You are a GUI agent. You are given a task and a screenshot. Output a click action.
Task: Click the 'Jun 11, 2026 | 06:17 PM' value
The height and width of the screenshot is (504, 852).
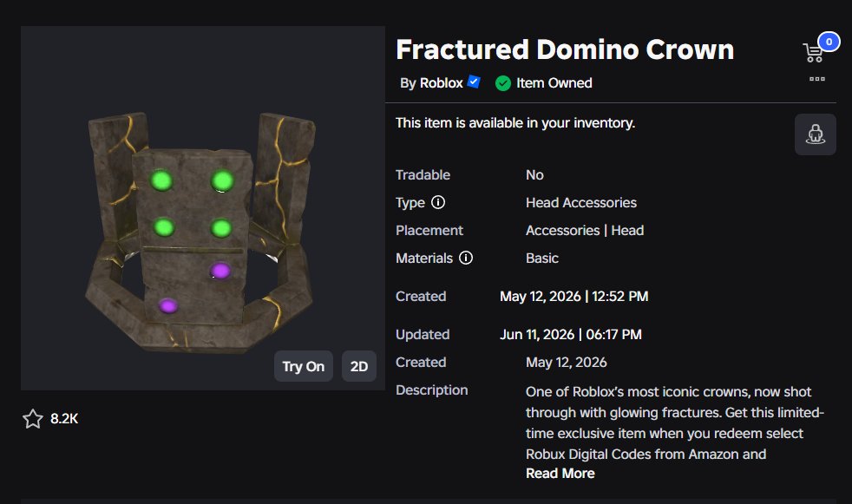[x=571, y=335]
